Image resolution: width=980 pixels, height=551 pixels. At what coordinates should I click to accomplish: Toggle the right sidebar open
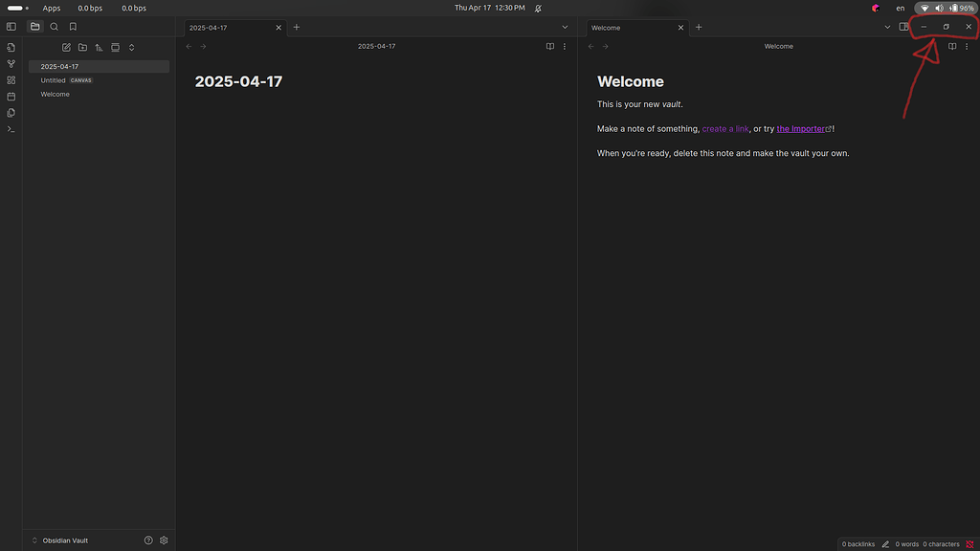(903, 27)
